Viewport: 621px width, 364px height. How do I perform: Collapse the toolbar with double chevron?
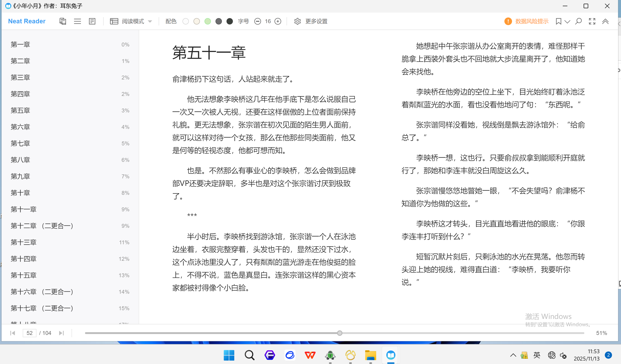pos(605,22)
